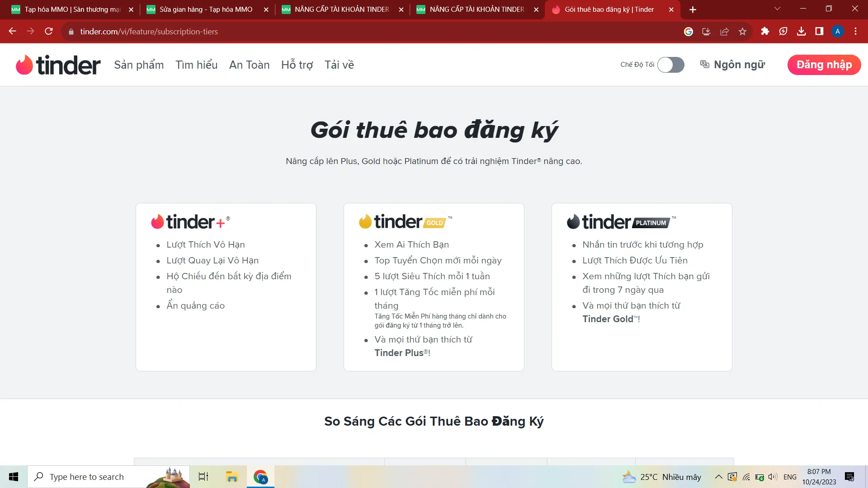Open the Chrome profile avatar
Image resolution: width=868 pixels, height=488 pixels.
coord(837,31)
